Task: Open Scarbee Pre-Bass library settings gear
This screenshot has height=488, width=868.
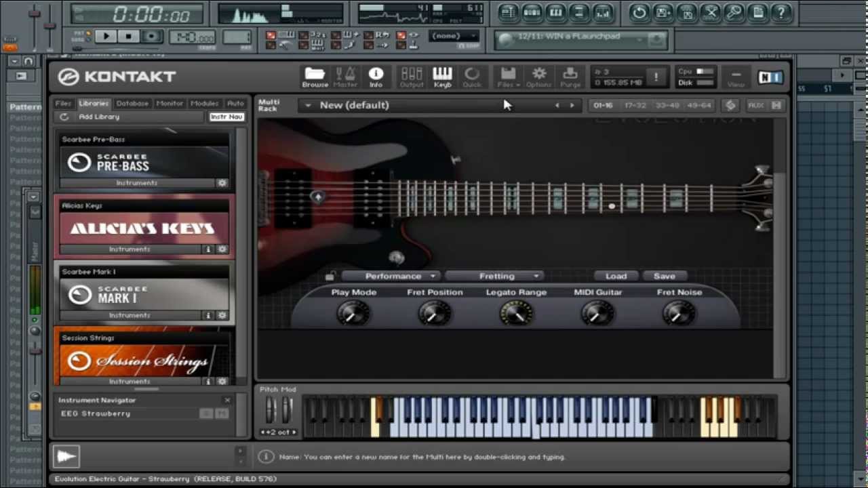Action: [222, 183]
